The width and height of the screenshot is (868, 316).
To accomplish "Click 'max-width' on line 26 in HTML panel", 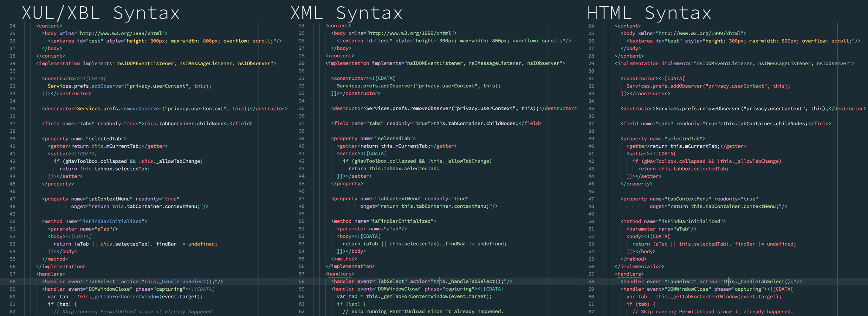I will [762, 41].
